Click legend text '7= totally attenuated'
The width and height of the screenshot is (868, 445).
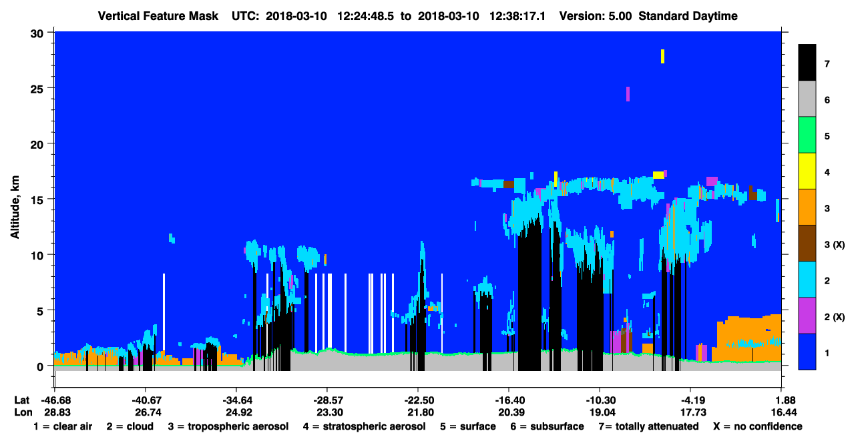[648, 426]
